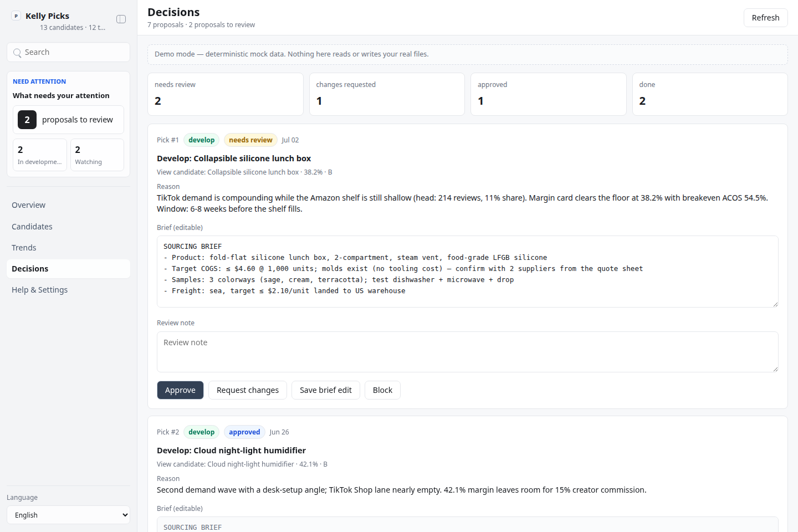
Task: Click the Jun 26 date
Action: coord(279,432)
